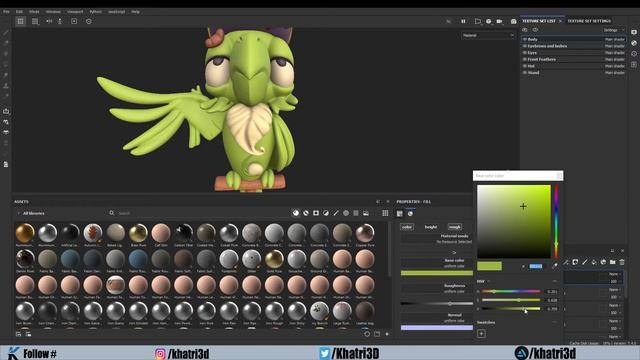Open the Edit menu

pyautogui.click(x=19, y=12)
